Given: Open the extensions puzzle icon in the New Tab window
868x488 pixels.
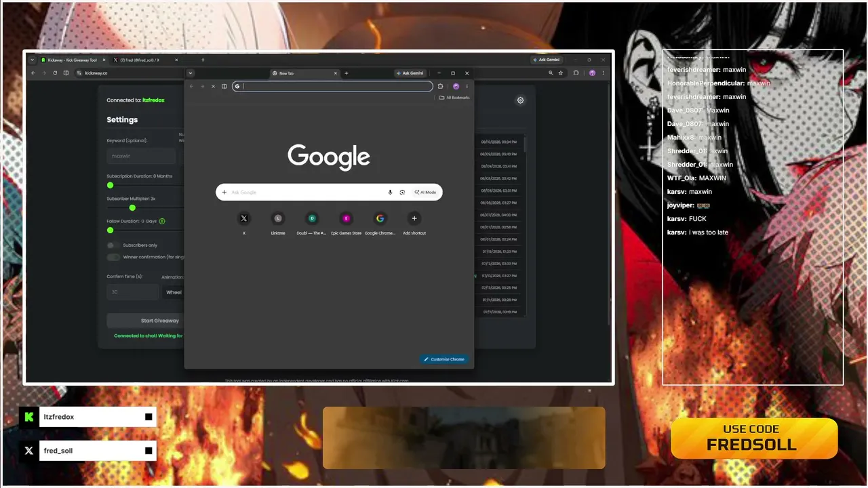Looking at the screenshot, I should (440, 86).
